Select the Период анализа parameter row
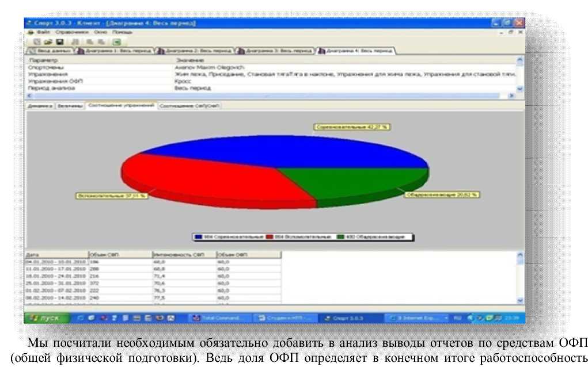Viewport: 588px width, 367px height. pyautogui.click(x=271, y=89)
